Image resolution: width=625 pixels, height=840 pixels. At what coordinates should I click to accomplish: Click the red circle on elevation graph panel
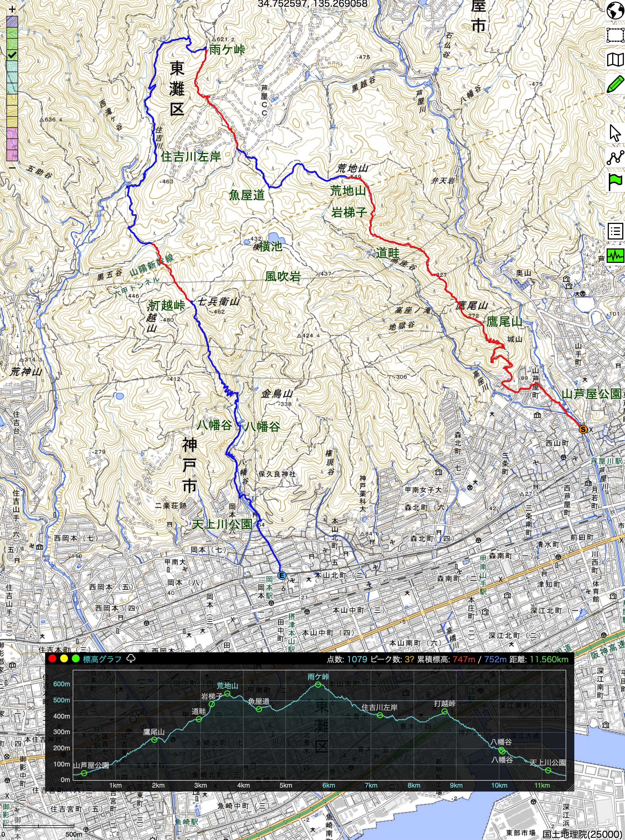click(53, 659)
